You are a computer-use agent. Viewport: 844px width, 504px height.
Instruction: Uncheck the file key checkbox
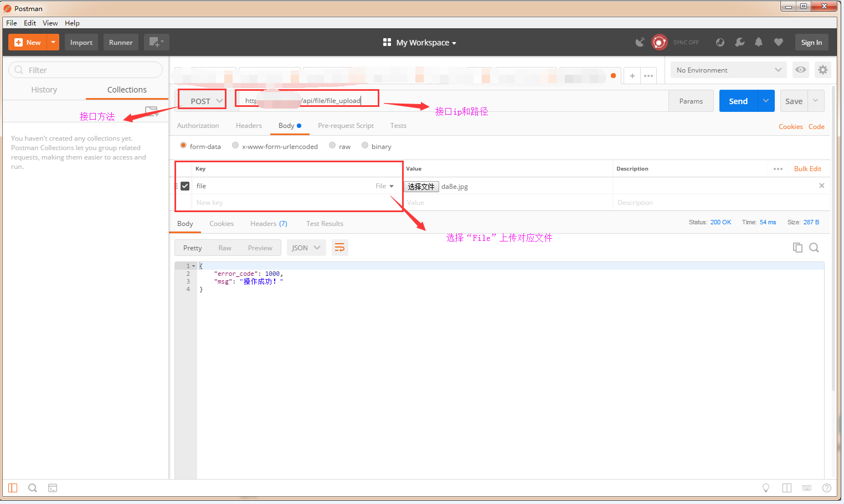tap(185, 186)
